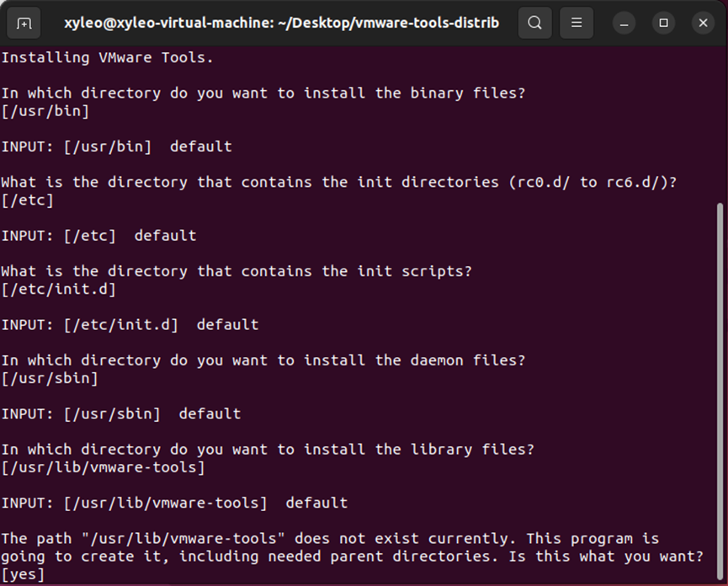Click the library files directory question

(267, 449)
